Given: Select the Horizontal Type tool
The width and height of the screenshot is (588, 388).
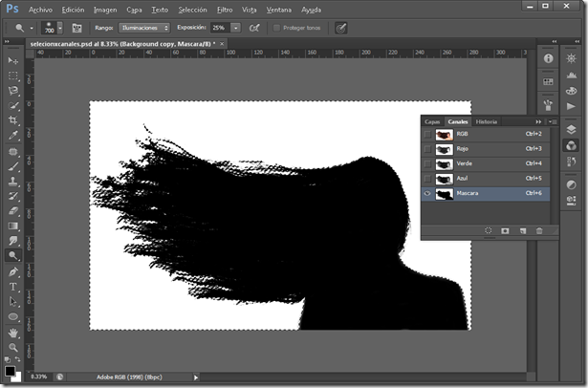Looking at the screenshot, I should [x=13, y=287].
